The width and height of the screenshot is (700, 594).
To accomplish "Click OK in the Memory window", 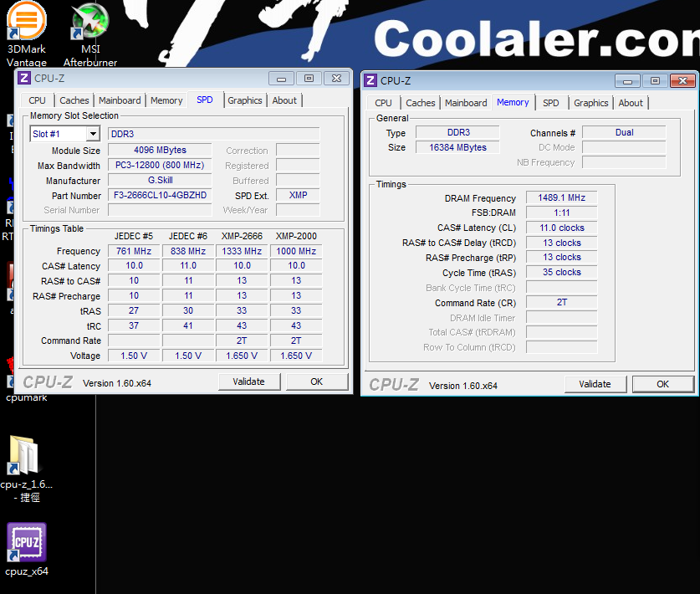I will [x=663, y=384].
